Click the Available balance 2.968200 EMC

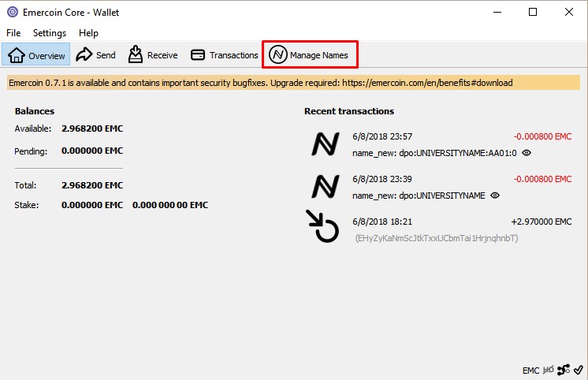coord(92,129)
